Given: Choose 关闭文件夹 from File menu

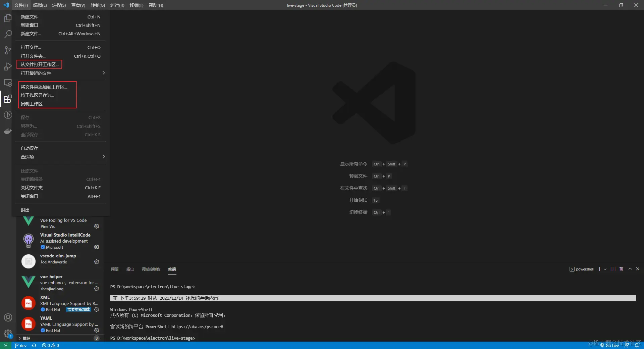Looking at the screenshot, I should [60, 188].
